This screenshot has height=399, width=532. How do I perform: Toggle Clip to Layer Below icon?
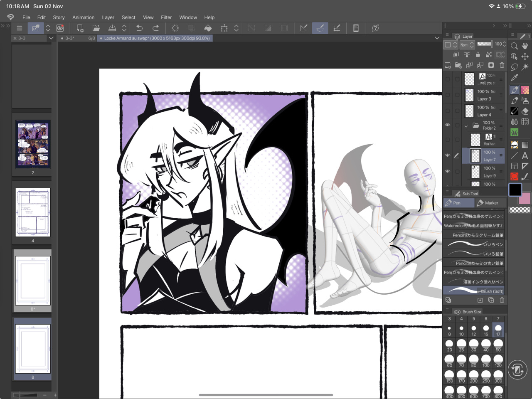click(456, 54)
